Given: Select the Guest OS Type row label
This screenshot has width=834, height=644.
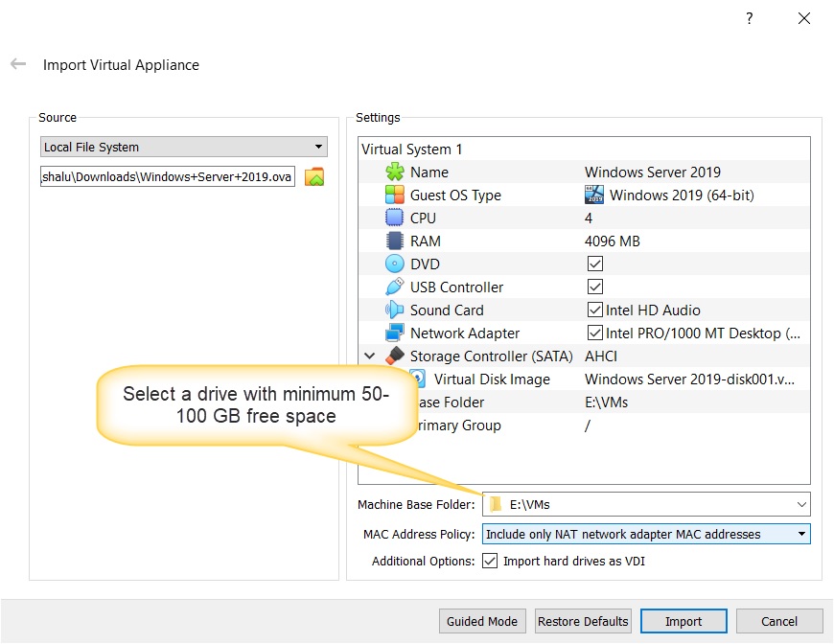Looking at the screenshot, I should point(455,195).
